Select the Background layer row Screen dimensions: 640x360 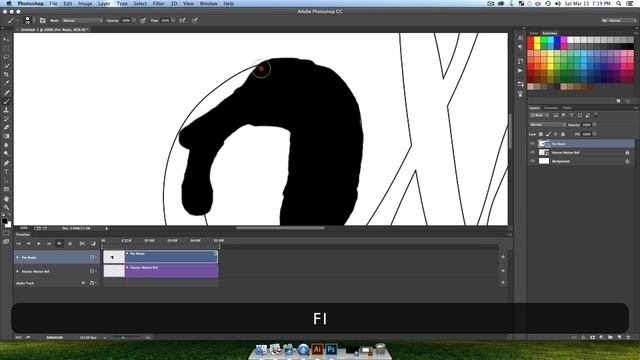click(581, 161)
